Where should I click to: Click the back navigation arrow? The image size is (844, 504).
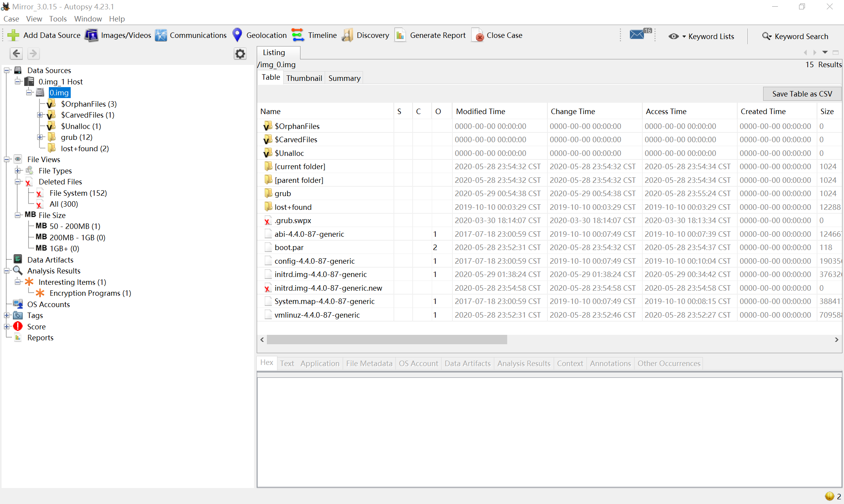16,54
